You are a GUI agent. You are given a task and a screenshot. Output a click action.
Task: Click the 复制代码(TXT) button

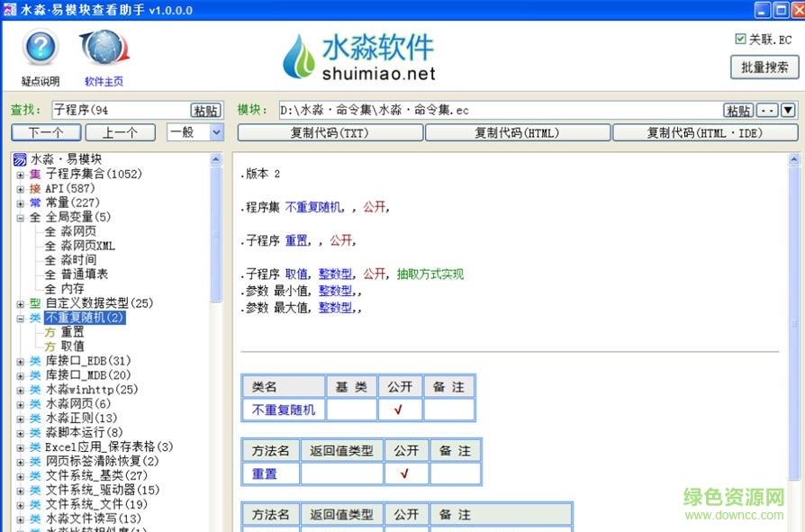(x=330, y=131)
